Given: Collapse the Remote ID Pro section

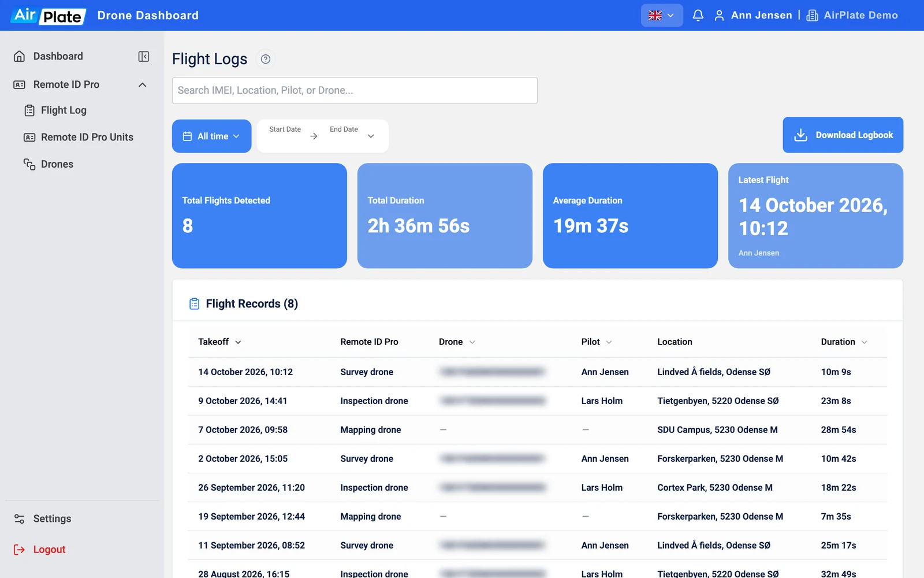Looking at the screenshot, I should click(x=143, y=84).
